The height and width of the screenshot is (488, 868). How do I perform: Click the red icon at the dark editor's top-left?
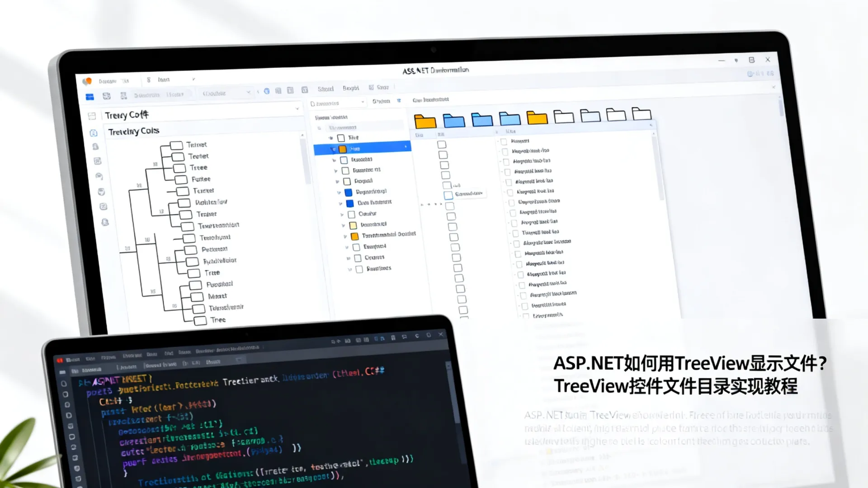[60, 360]
